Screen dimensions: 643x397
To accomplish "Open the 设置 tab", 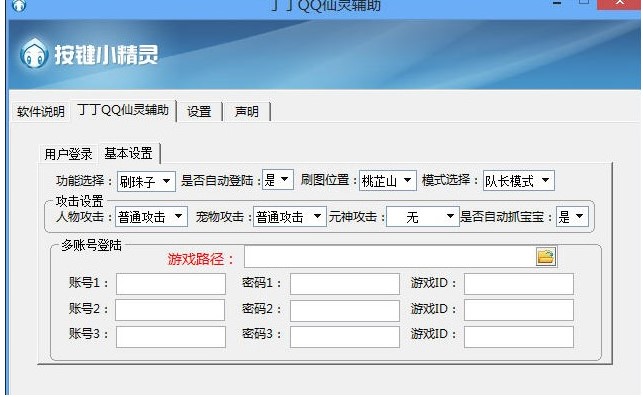I will (199, 112).
